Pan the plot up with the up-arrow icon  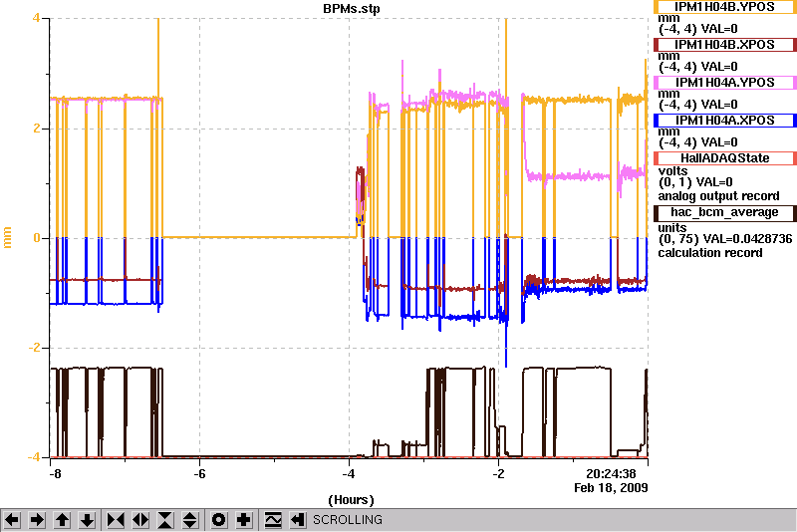pyautogui.click(x=62, y=520)
